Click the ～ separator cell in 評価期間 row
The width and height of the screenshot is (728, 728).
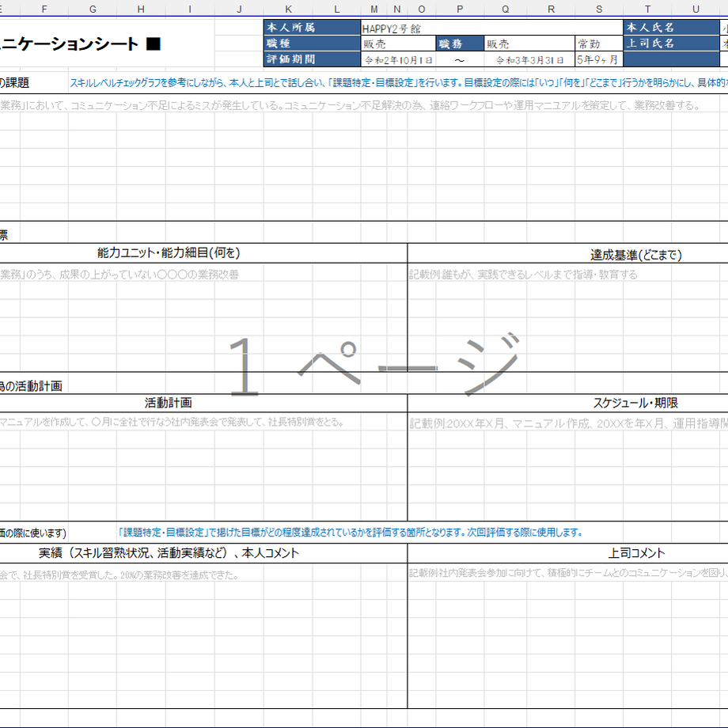[460, 59]
